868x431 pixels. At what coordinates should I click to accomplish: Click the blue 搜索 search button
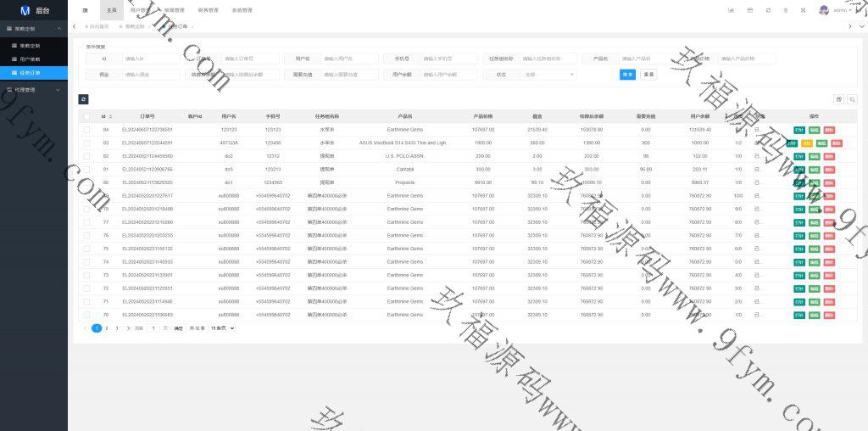tap(627, 75)
